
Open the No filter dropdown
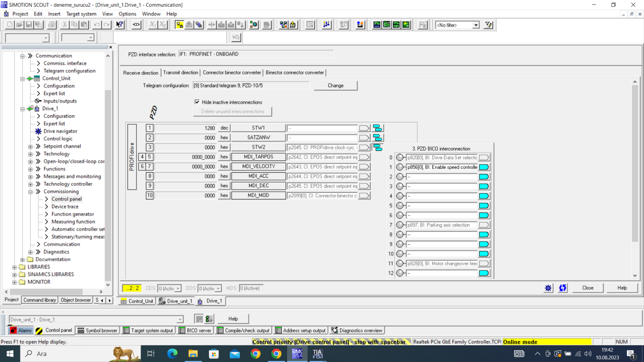click(x=476, y=25)
